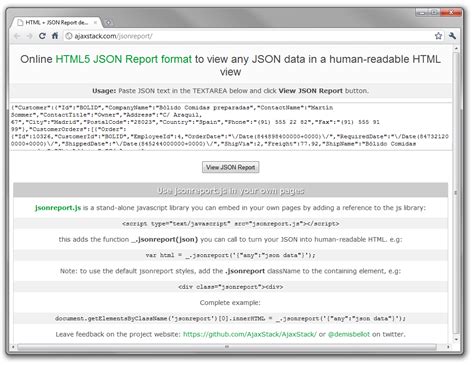Select the HTML + JSON Report tab
Image resolution: width=474 pixels, height=365 pixels.
56,23
